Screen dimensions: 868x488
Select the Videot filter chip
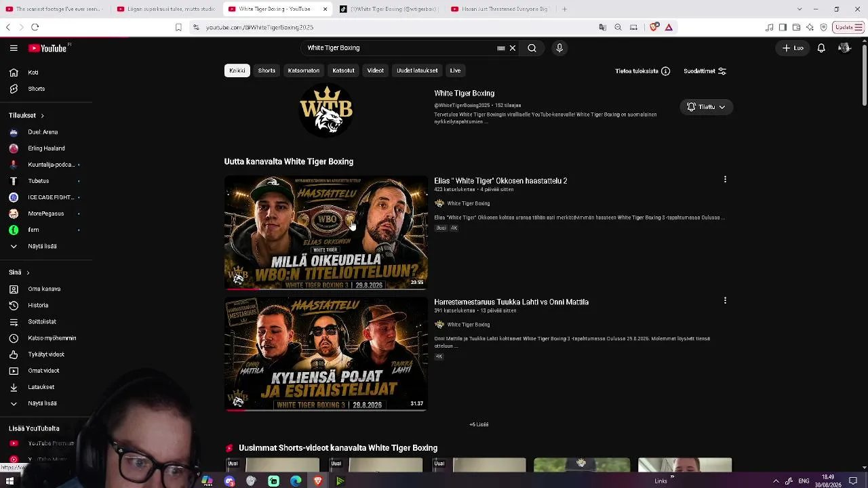pyautogui.click(x=376, y=70)
